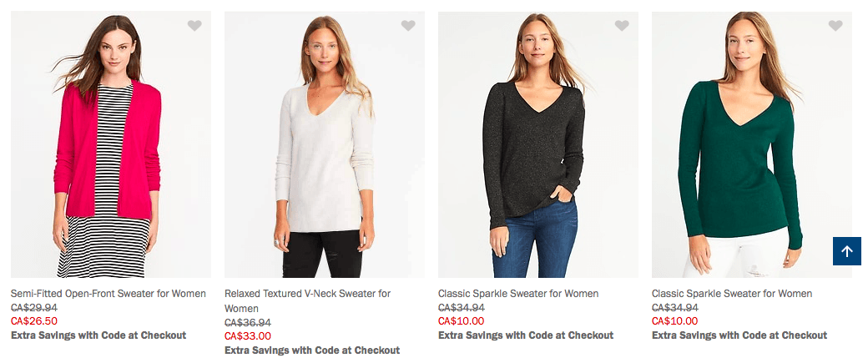Favorite the green sparkle sweater heart icon
The image size is (868, 363).
tap(835, 26)
